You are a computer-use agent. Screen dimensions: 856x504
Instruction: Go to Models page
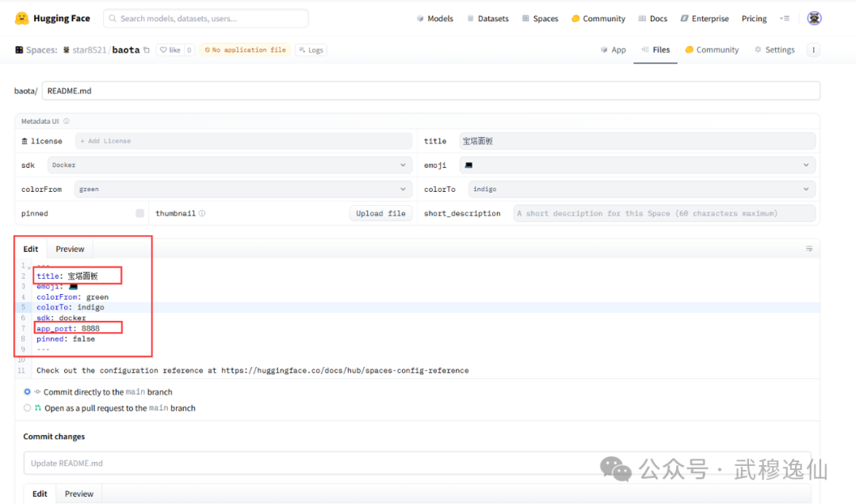[x=434, y=18]
